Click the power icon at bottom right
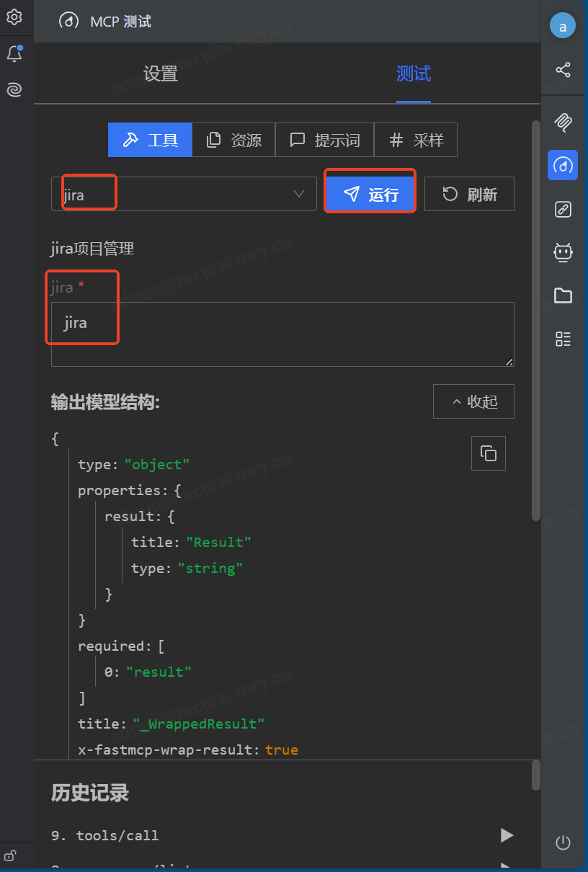 click(563, 842)
